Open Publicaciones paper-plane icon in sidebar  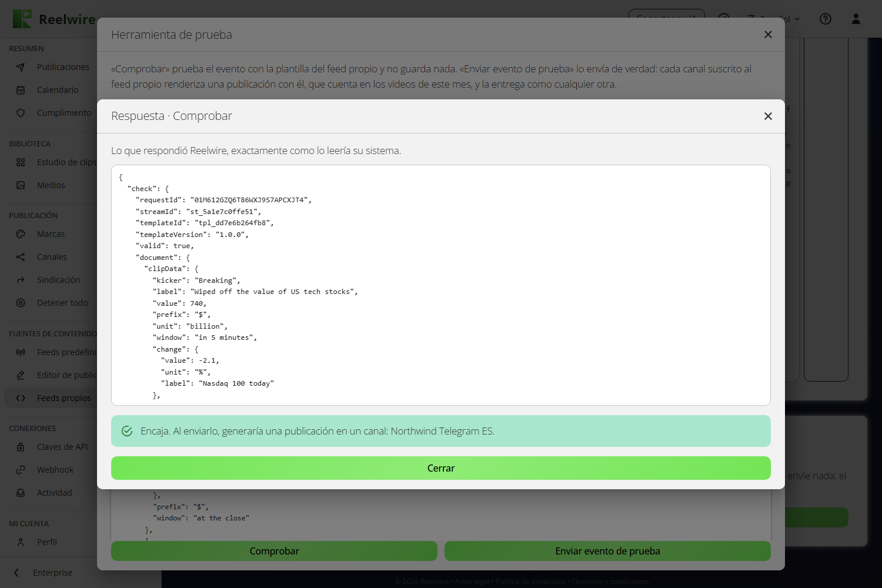[x=21, y=67]
